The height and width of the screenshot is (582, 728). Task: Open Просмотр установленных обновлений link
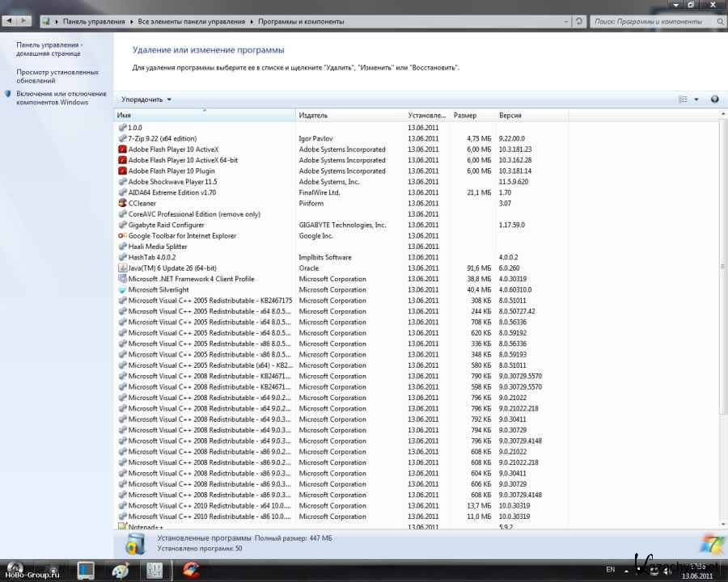57,76
